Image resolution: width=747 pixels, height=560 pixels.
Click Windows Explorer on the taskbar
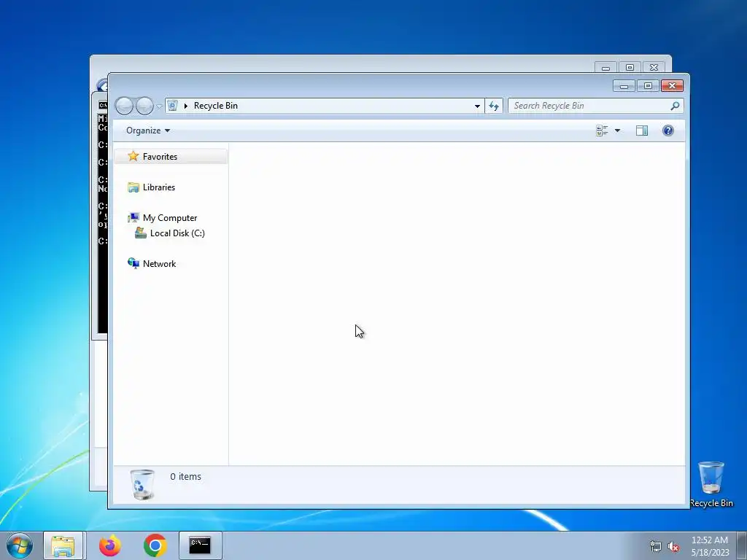point(63,545)
